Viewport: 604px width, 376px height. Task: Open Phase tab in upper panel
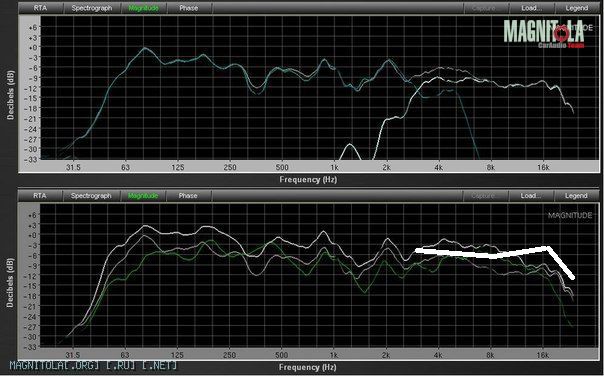[189, 8]
